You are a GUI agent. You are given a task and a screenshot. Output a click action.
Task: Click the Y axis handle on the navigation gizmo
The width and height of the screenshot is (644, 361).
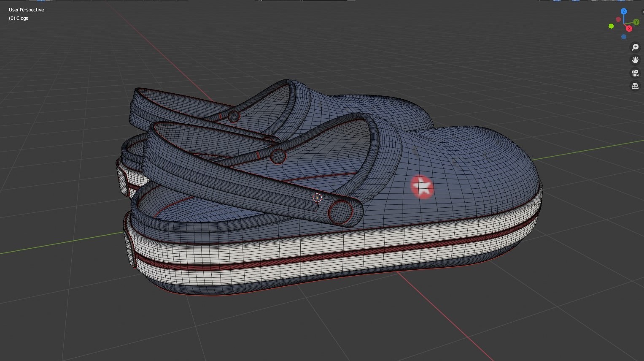pos(636,22)
